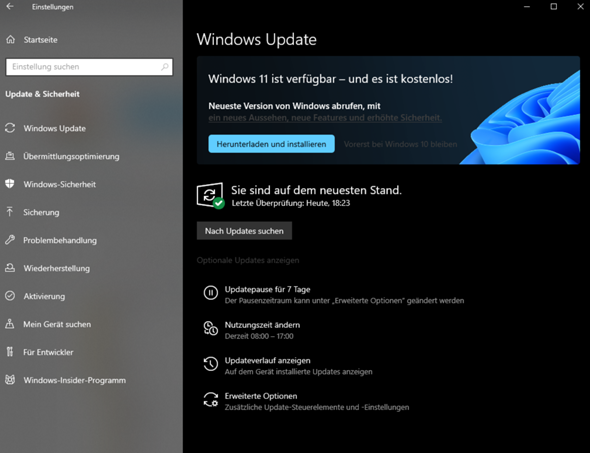
Task: Click Auf dem Gerät installierte Updates anzeigen text
Action: pyautogui.click(x=298, y=372)
